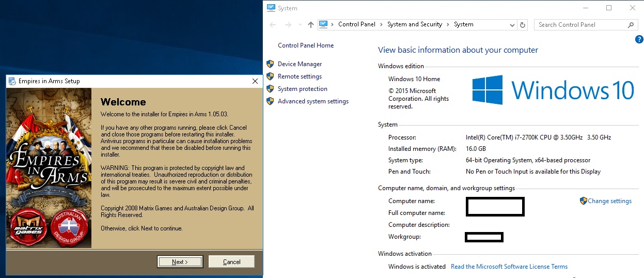Open recent locations dropdown arrow
The height and width of the screenshot is (278, 644).
tap(300, 25)
